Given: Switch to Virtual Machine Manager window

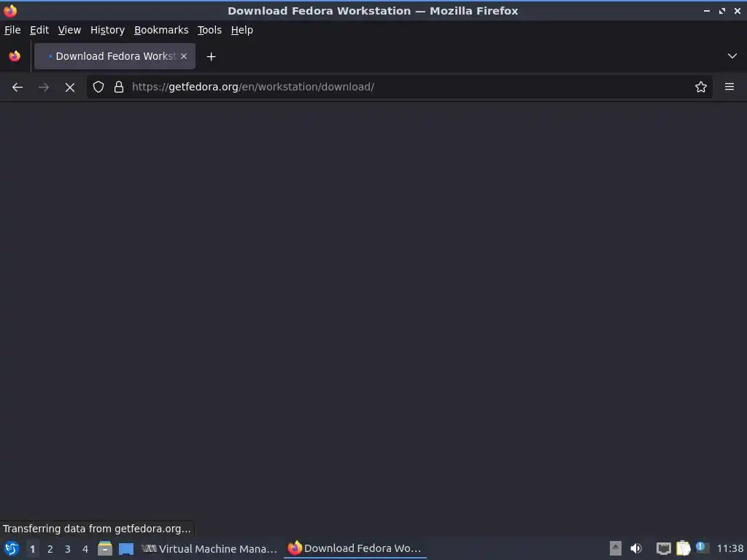Looking at the screenshot, I should 209,549.
